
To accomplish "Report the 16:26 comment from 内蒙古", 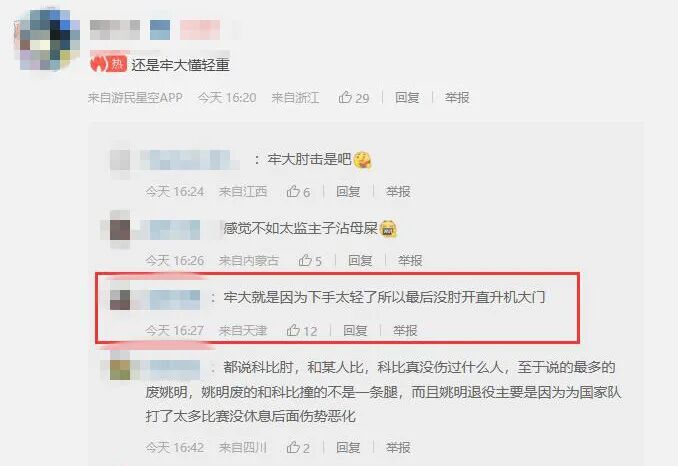I will coord(410,261).
